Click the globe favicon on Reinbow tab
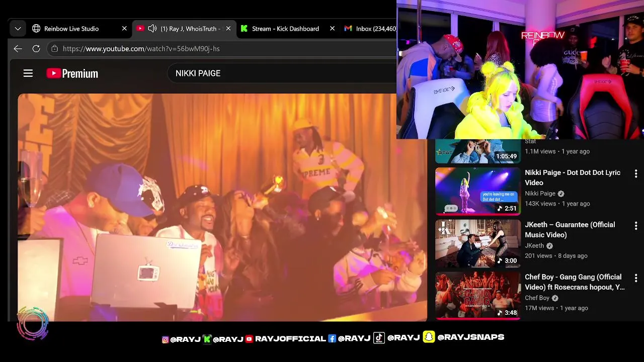The image size is (644, 362). click(36, 29)
